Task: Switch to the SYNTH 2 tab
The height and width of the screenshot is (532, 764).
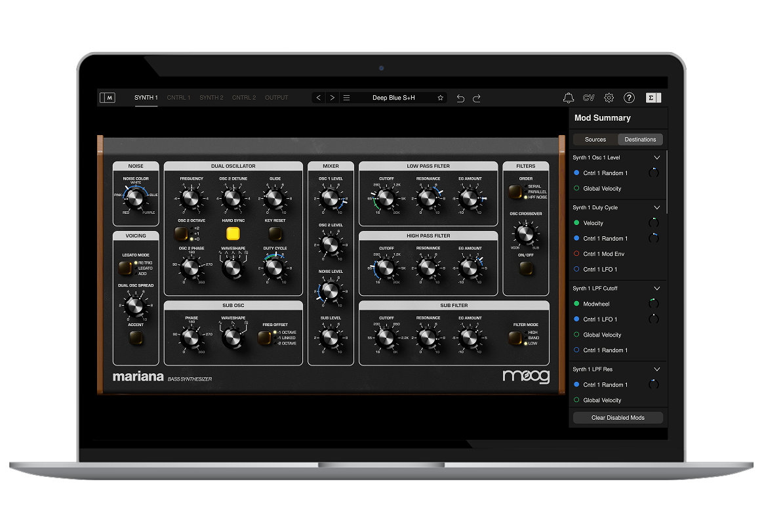Action: click(x=211, y=98)
